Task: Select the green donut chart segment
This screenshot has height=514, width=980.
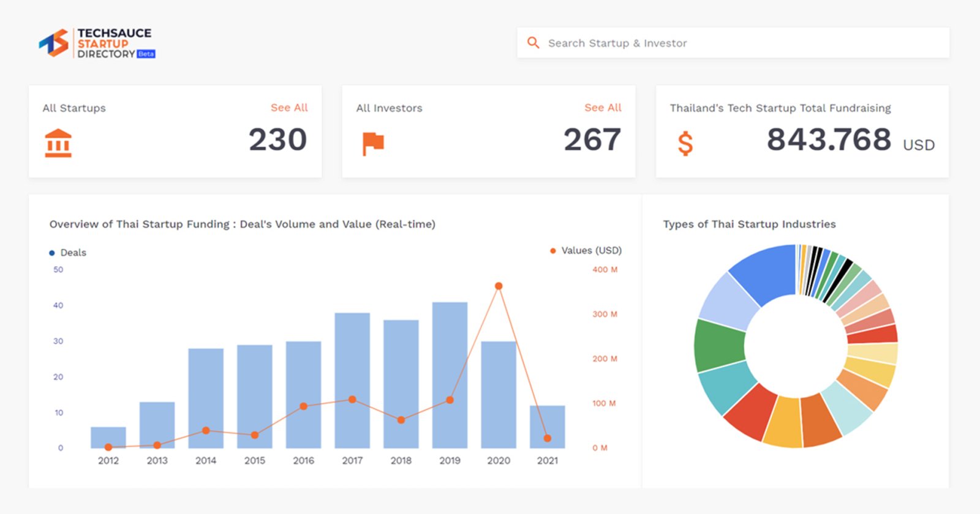Action: point(718,346)
